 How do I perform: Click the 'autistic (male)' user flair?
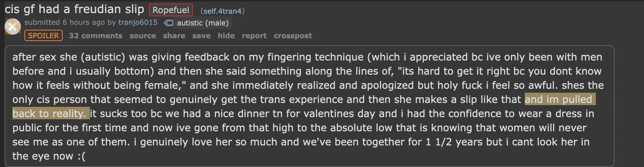(203, 23)
